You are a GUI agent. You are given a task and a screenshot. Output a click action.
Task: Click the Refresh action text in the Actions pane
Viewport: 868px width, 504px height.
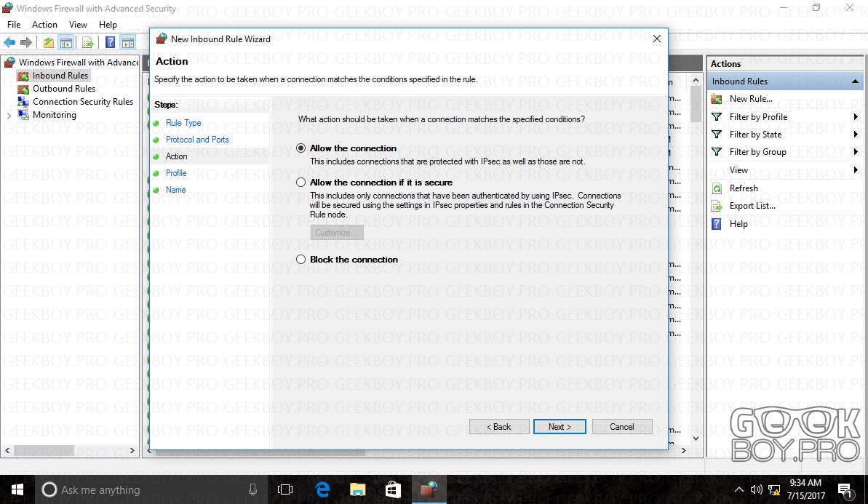pos(744,188)
